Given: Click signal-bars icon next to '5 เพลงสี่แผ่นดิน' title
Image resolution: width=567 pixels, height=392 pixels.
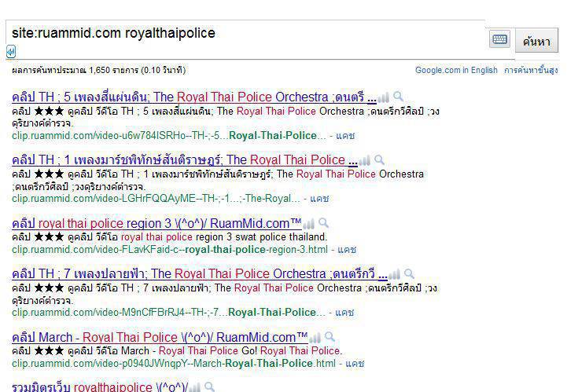Looking at the screenshot, I should [x=384, y=97].
